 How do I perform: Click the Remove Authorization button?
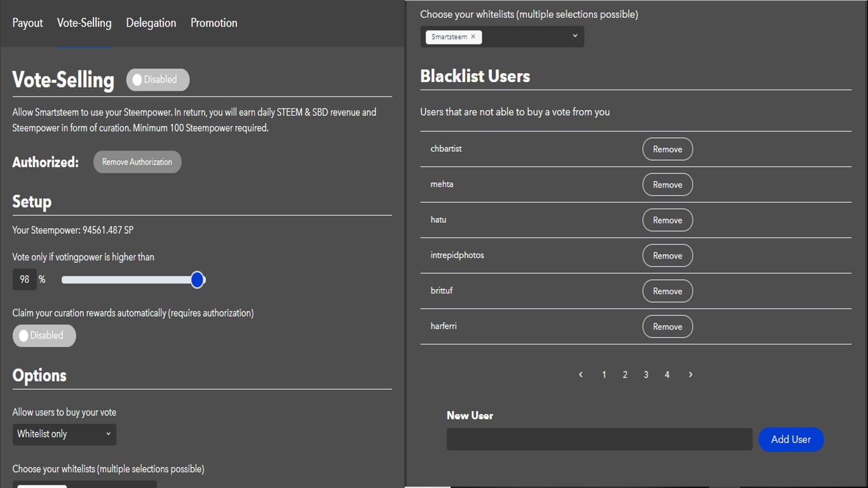137,162
